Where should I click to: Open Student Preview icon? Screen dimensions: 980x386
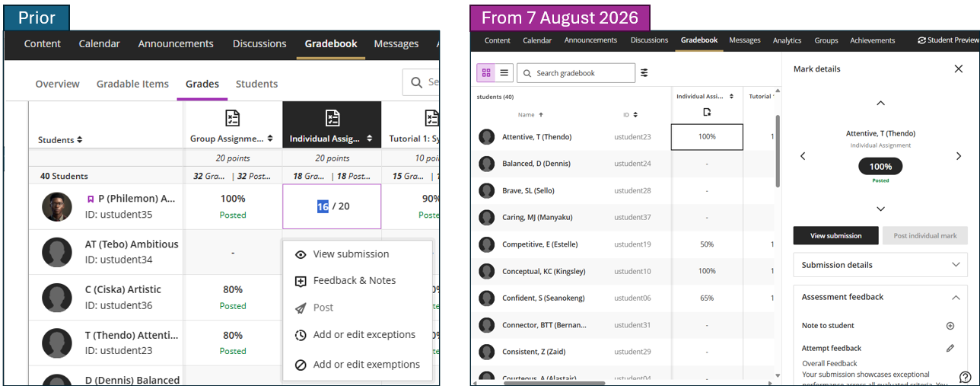coord(922,40)
